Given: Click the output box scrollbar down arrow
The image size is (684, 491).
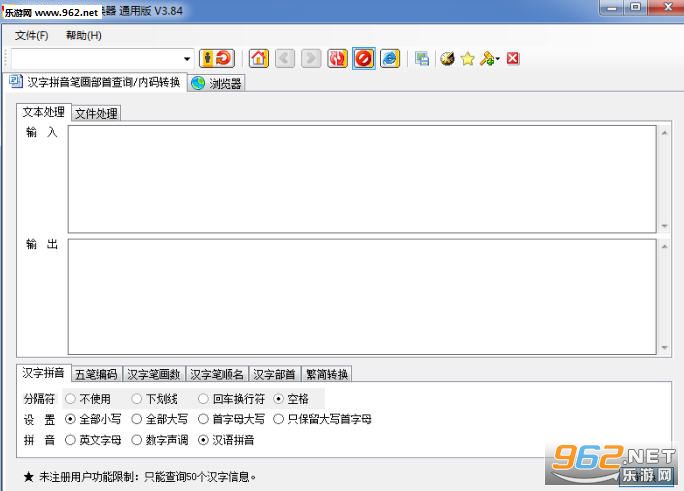Looking at the screenshot, I should coord(664,348).
